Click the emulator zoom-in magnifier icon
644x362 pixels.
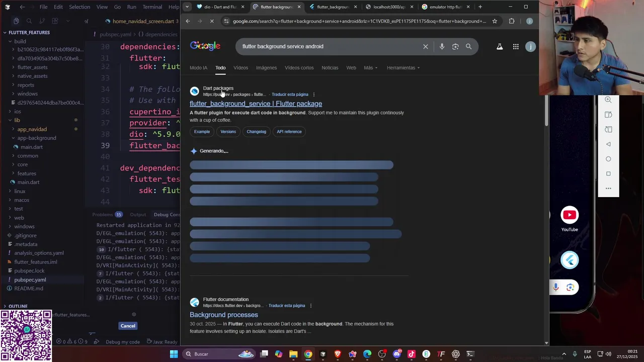pos(608,100)
